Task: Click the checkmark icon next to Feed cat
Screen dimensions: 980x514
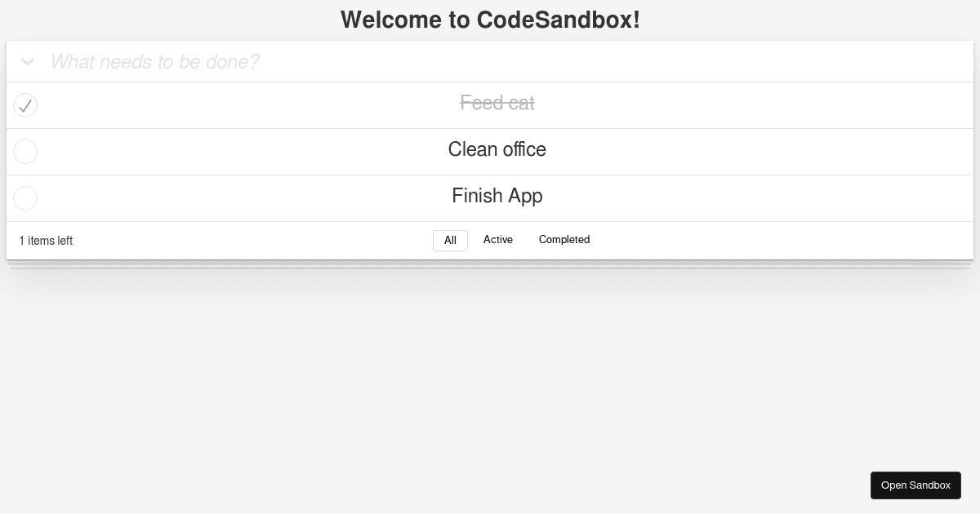Action: coord(25,105)
